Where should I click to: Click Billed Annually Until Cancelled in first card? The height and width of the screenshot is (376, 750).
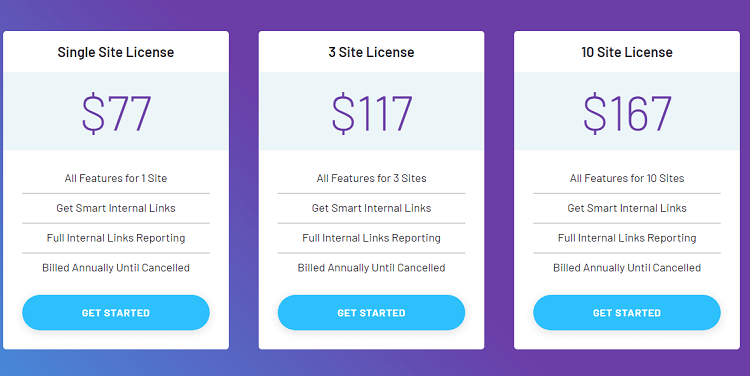pos(116,268)
